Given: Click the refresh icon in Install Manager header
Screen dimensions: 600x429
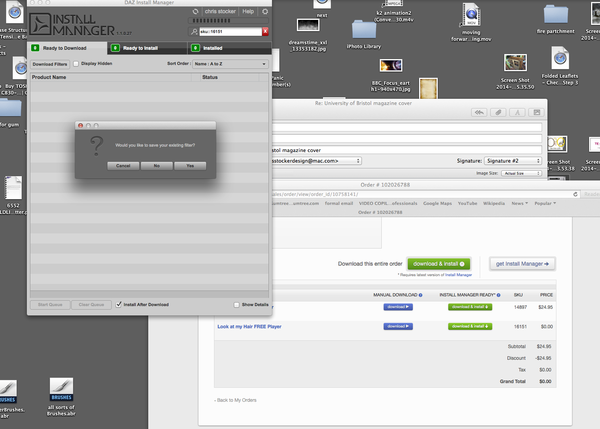Looking at the screenshot, I should point(196,11).
